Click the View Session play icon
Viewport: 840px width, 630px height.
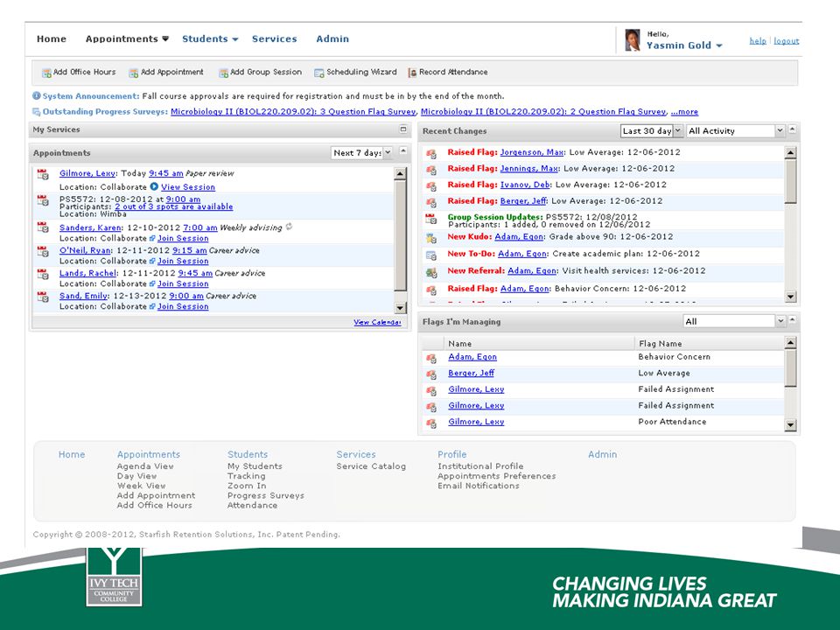click(154, 186)
